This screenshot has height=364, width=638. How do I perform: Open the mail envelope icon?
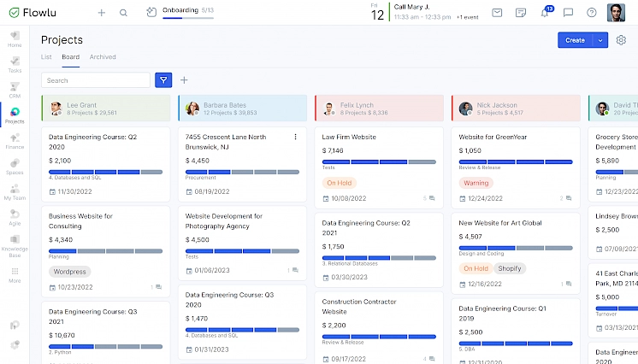coord(497,13)
